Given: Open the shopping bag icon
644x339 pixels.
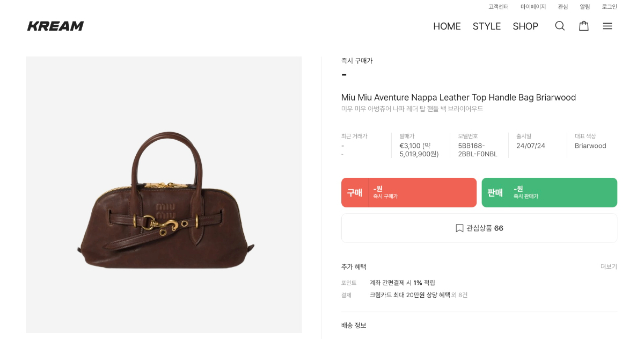Looking at the screenshot, I should (584, 26).
